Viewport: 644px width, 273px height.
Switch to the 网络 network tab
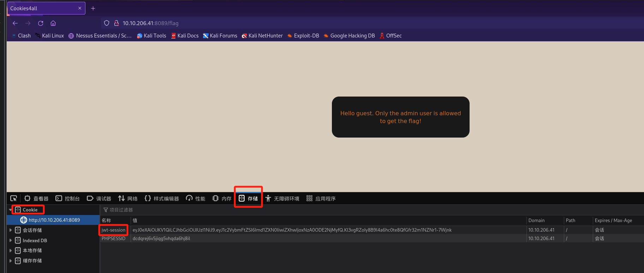coord(128,198)
